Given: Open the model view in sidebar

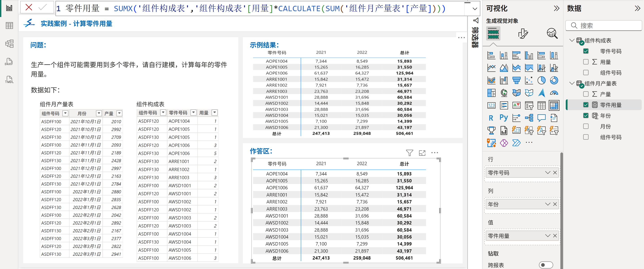Looking at the screenshot, I should tap(9, 44).
